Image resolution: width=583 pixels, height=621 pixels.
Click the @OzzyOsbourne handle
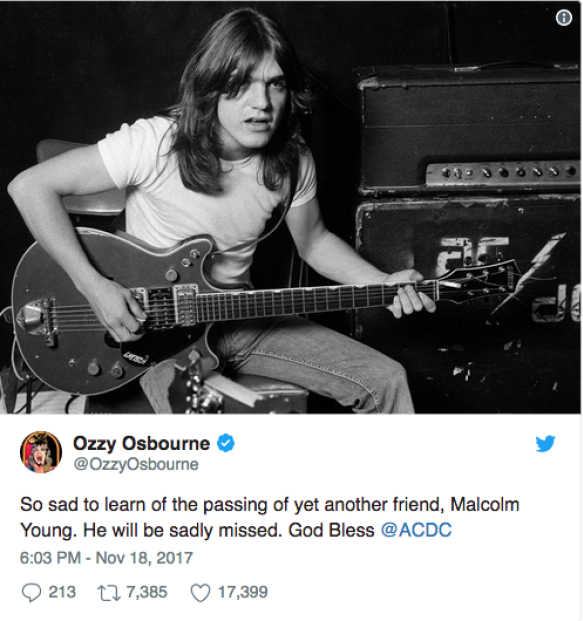coord(136,464)
